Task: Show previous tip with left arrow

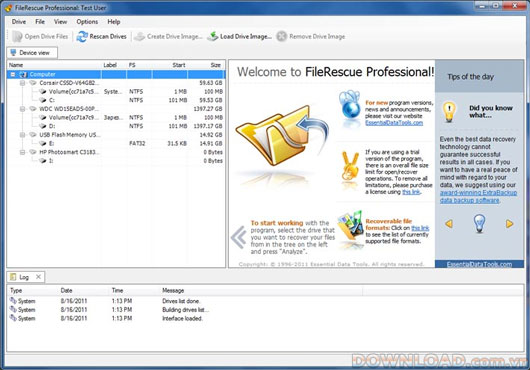Action: pyautogui.click(x=449, y=224)
